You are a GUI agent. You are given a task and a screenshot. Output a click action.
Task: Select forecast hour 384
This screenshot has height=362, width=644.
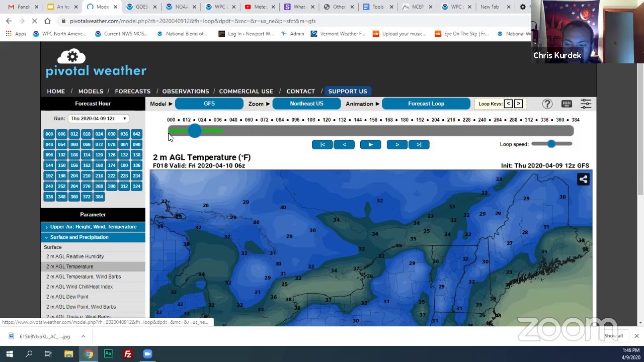coord(99,197)
